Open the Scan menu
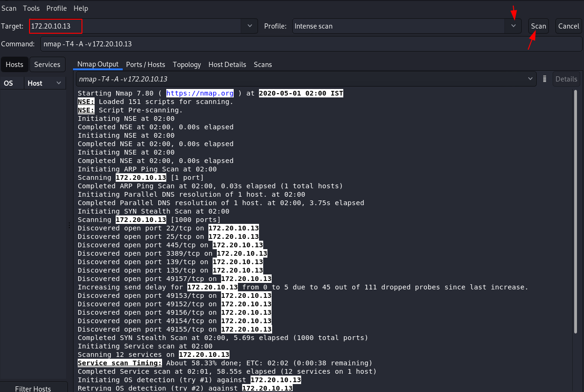Viewport: 584px width, 392px height. [x=9, y=8]
